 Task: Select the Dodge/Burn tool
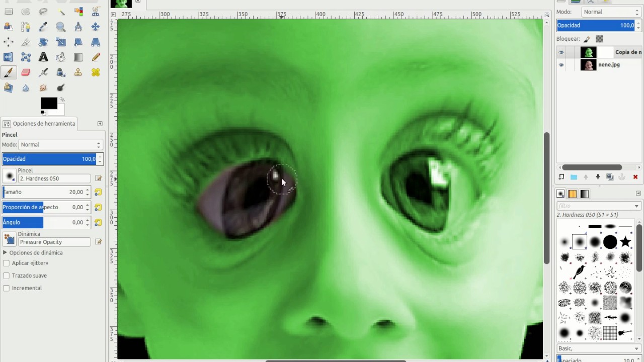click(x=61, y=87)
